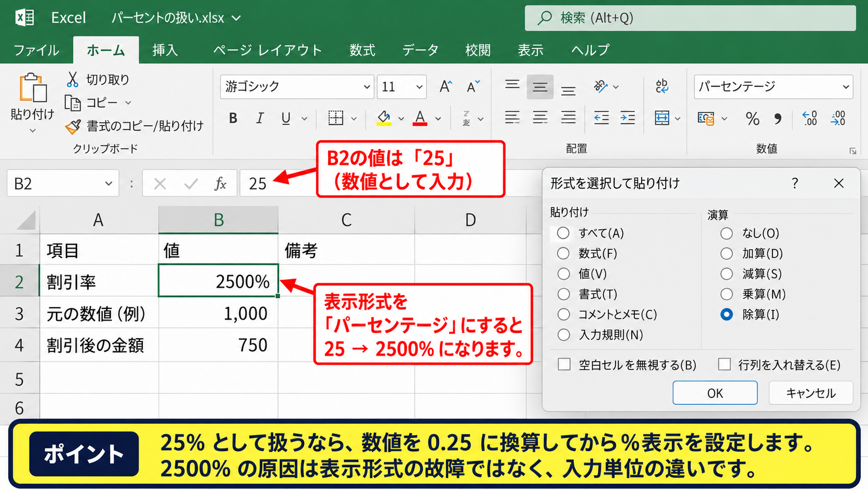Switch to the 数式 tab
This screenshot has height=489, width=868.
point(362,50)
